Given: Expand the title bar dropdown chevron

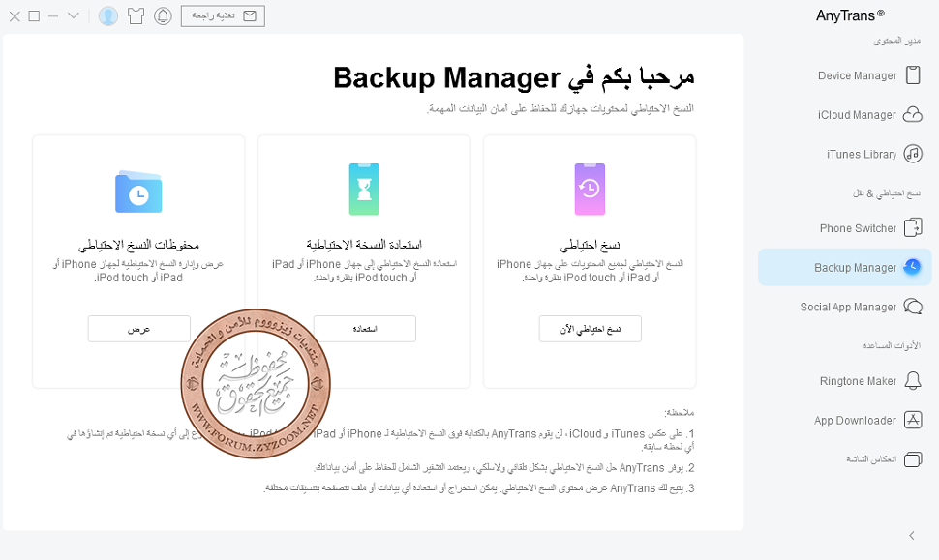Looking at the screenshot, I should click(x=73, y=15).
